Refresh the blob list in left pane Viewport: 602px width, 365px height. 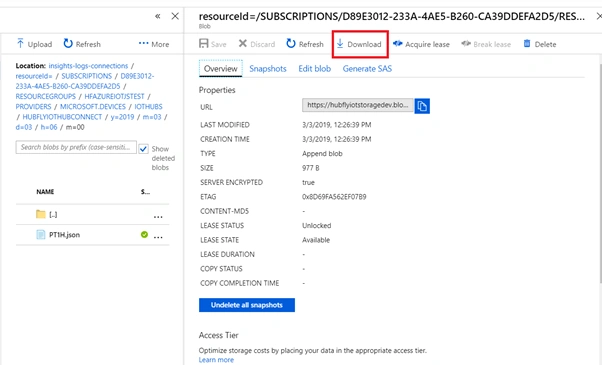[x=82, y=44]
